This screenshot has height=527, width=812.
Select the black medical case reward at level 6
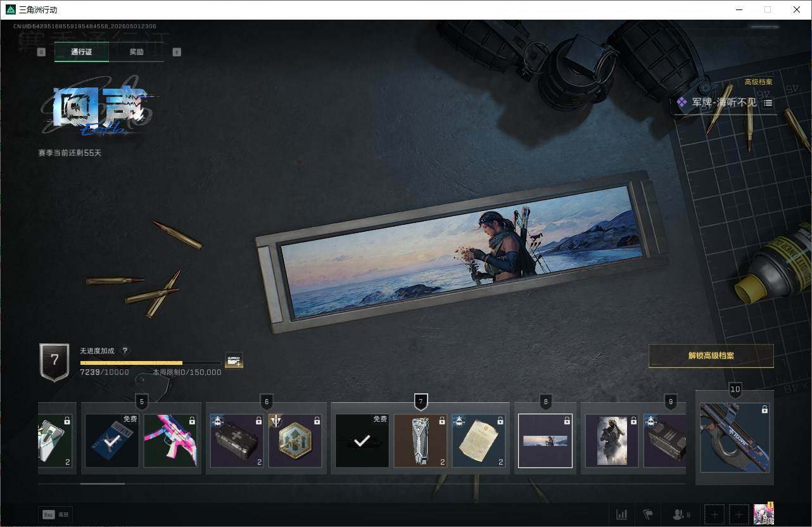click(237, 441)
